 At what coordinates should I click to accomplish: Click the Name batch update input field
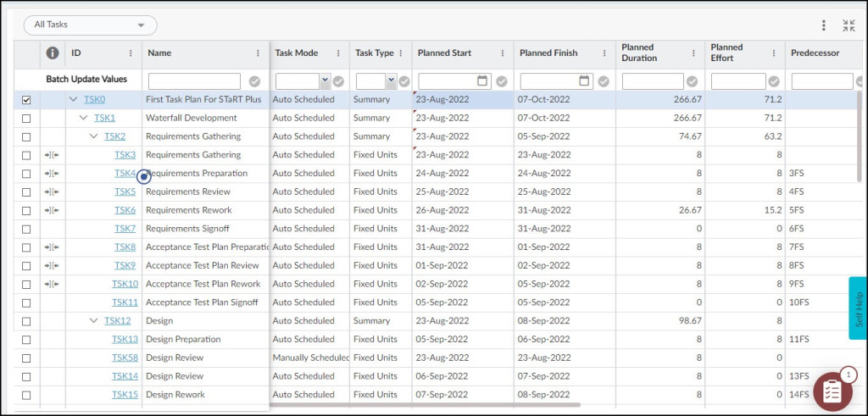click(194, 81)
